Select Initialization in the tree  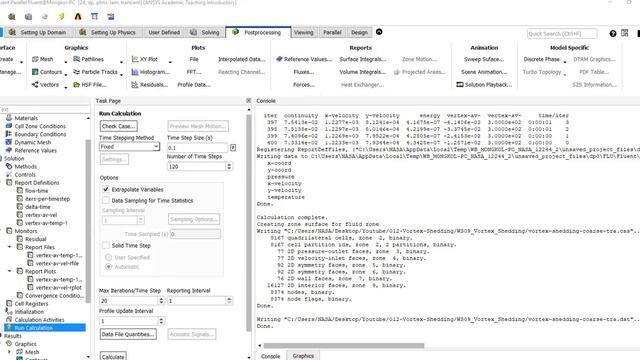pyautogui.click(x=29, y=312)
